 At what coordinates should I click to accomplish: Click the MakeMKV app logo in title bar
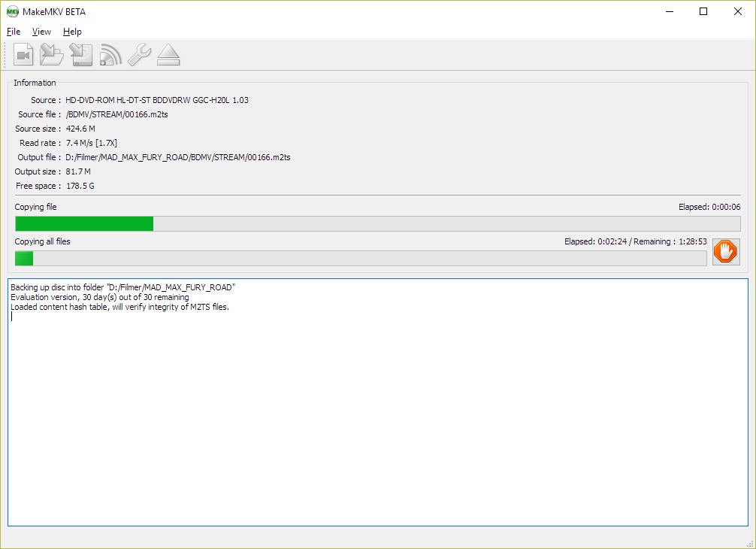point(13,11)
